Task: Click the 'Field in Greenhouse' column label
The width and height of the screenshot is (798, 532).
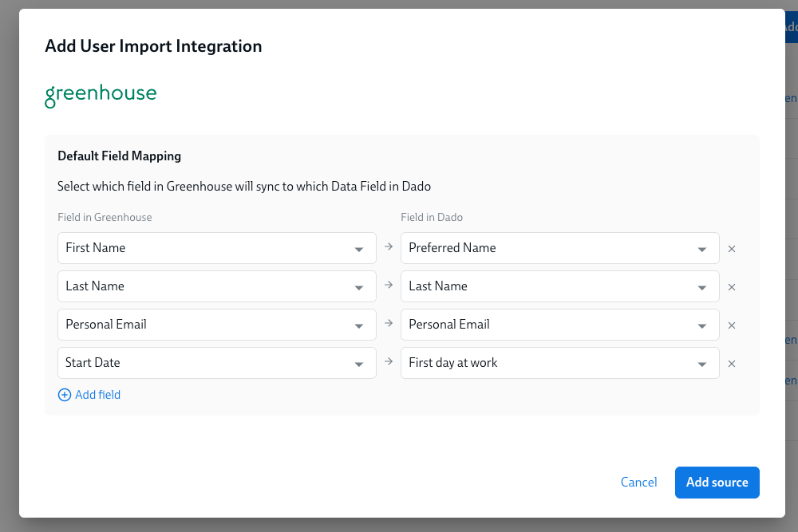Action: pyautogui.click(x=105, y=217)
